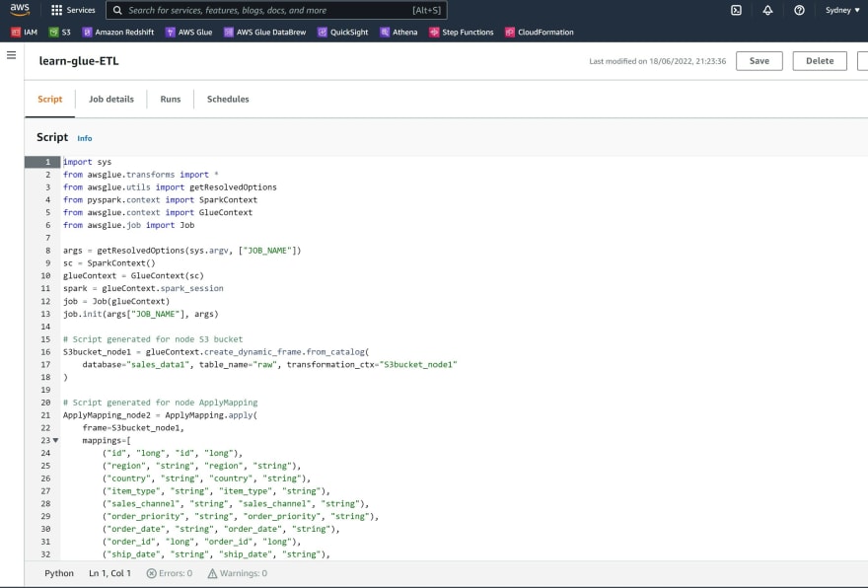Open the IAM shortcut

(25, 33)
